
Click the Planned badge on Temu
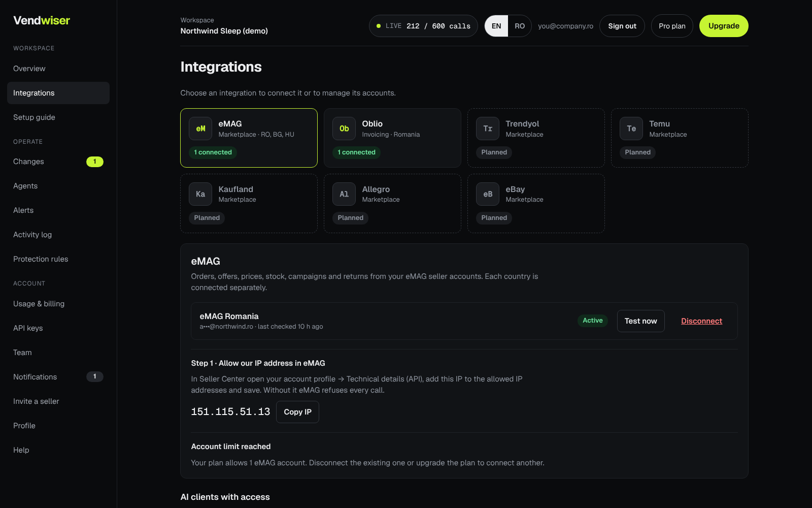pyautogui.click(x=637, y=152)
